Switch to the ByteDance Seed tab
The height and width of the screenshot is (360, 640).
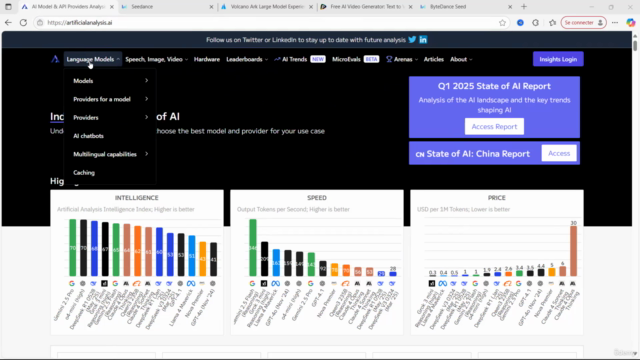(467, 7)
